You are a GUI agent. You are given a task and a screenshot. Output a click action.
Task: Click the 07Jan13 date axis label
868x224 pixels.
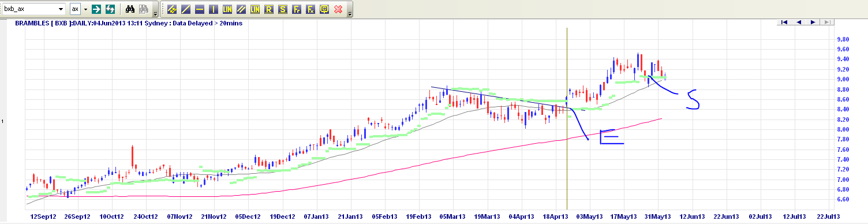coord(317,216)
